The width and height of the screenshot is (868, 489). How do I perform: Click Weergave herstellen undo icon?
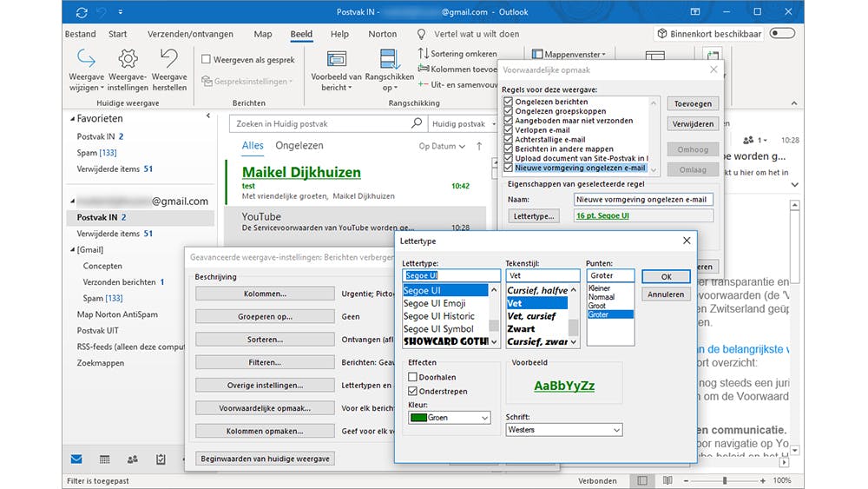[169, 59]
